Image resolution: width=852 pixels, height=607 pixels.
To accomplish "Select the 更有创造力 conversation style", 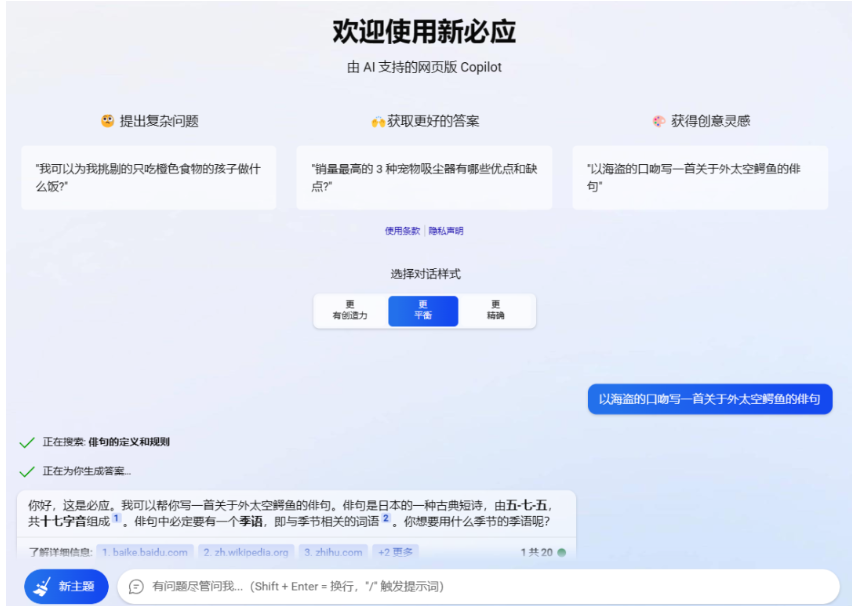I will [x=350, y=311].
